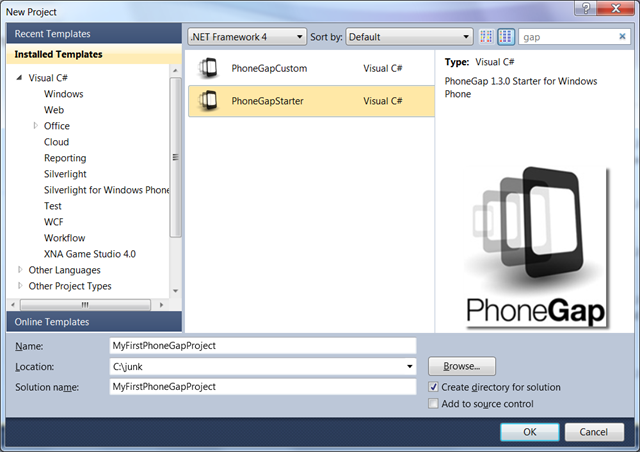Open the dialog help question mark
The image size is (640, 452).
[x=585, y=8]
